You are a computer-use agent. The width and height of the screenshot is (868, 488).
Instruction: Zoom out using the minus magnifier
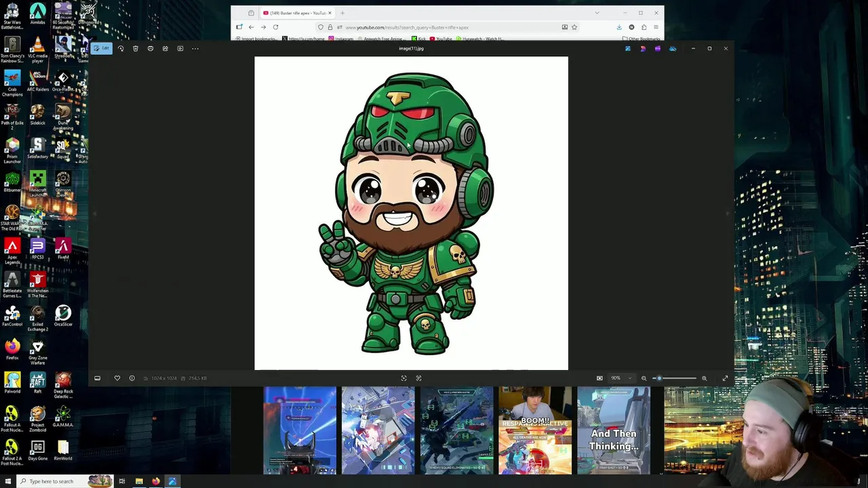tap(644, 378)
